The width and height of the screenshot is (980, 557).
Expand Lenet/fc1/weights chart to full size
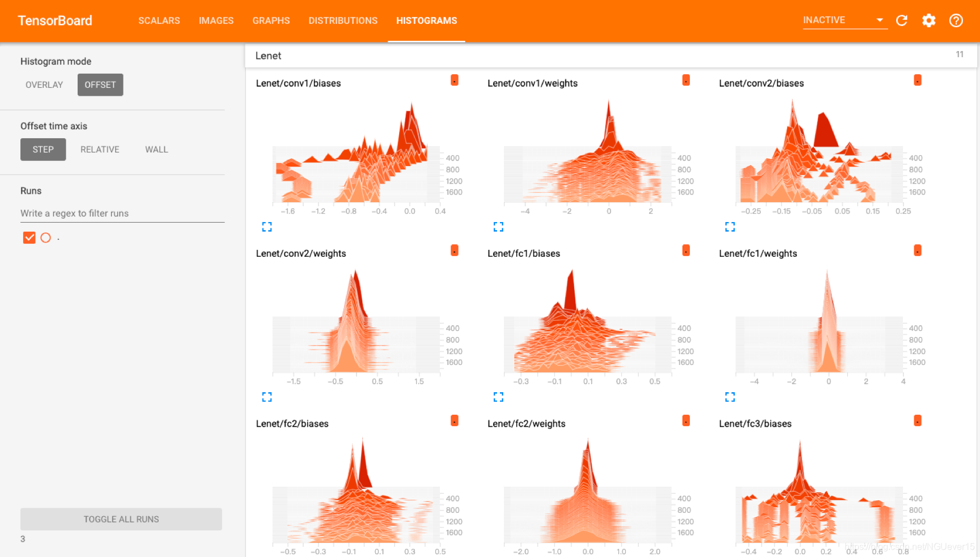click(x=730, y=397)
